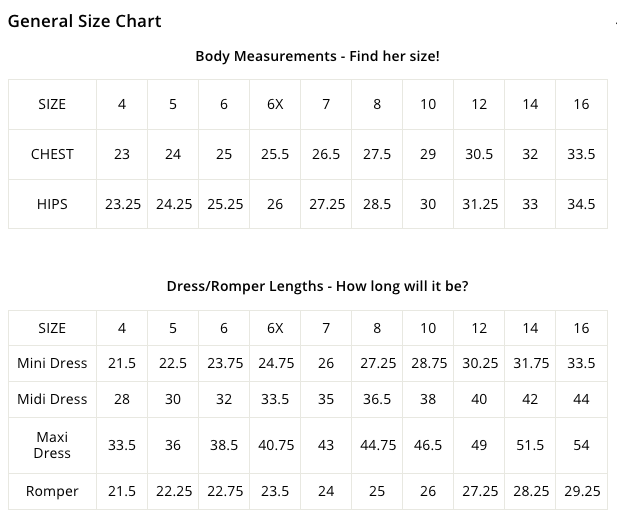Click the Body Measurements heading text

[x=317, y=56]
